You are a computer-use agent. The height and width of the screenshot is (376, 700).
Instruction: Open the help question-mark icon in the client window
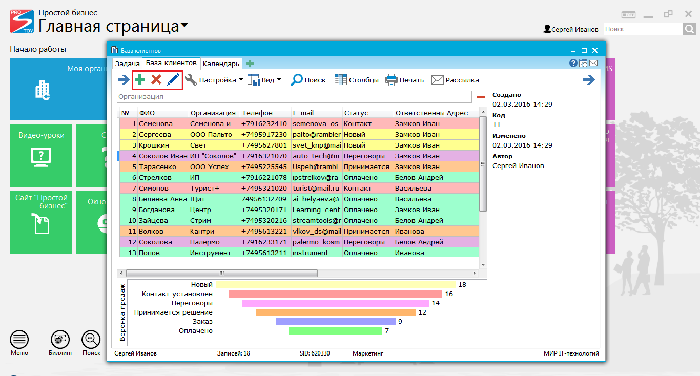[573, 63]
